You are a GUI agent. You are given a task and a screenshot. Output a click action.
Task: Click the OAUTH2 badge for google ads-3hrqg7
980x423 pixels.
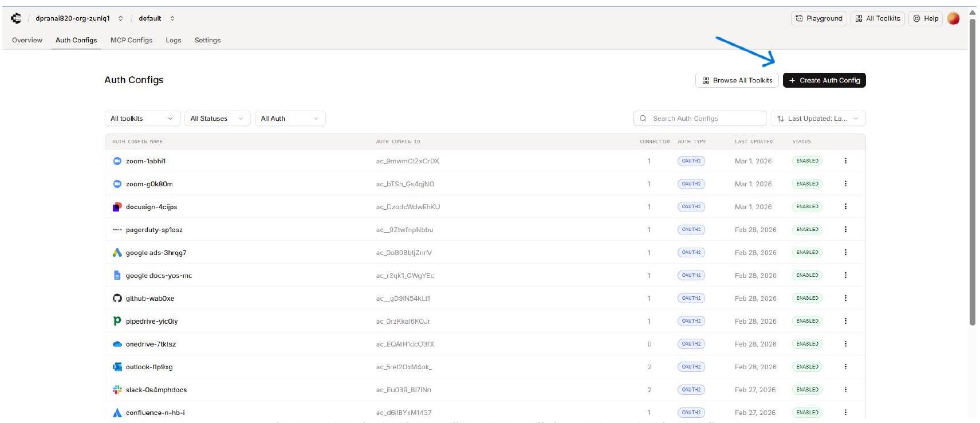tap(691, 252)
